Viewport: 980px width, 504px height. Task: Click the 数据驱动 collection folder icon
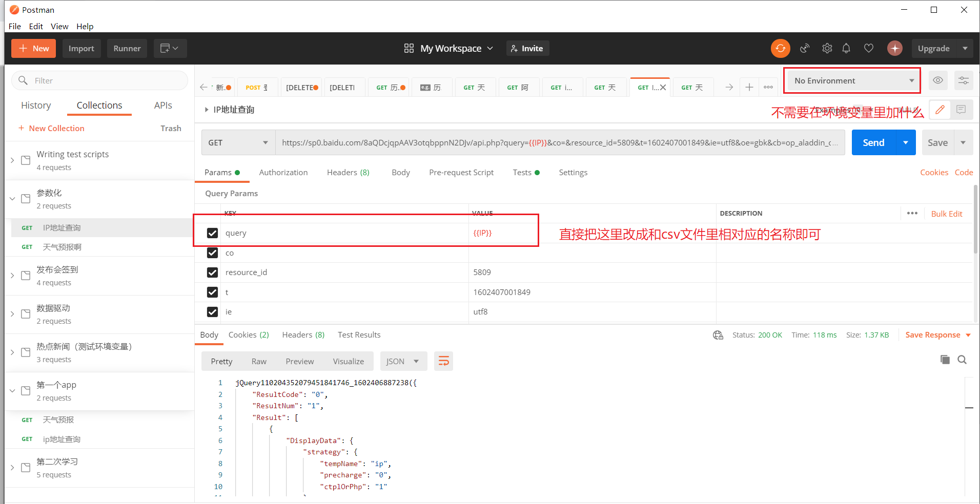26,314
